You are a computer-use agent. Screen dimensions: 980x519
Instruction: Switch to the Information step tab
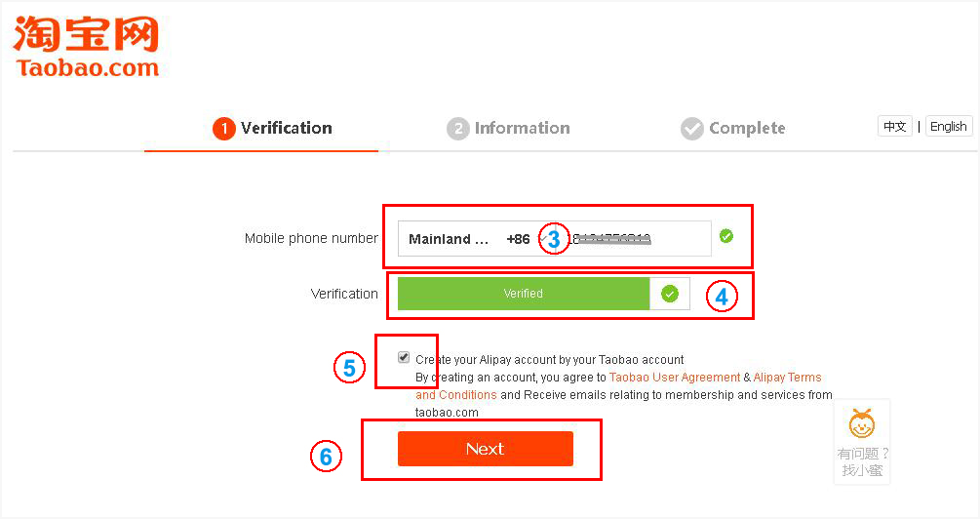coord(509,129)
